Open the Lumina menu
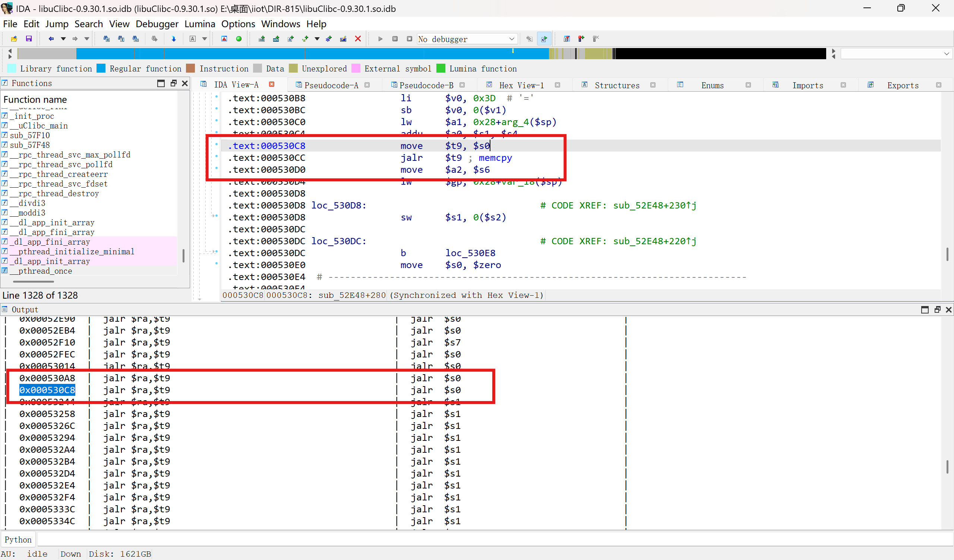 point(200,24)
